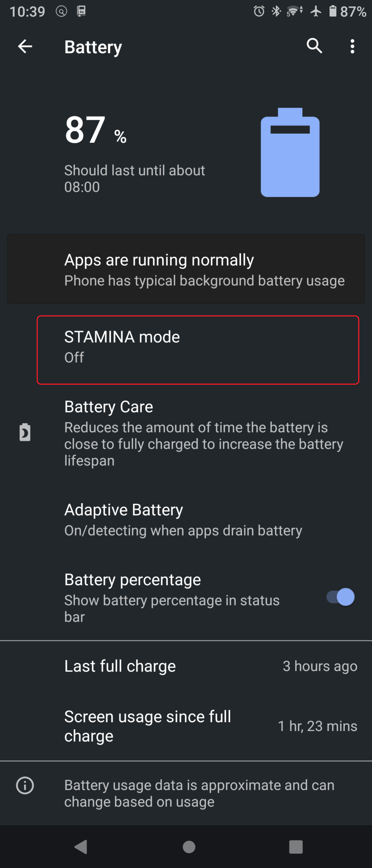Open Adaptive Battery option
The width and height of the screenshot is (372, 868).
[186, 520]
